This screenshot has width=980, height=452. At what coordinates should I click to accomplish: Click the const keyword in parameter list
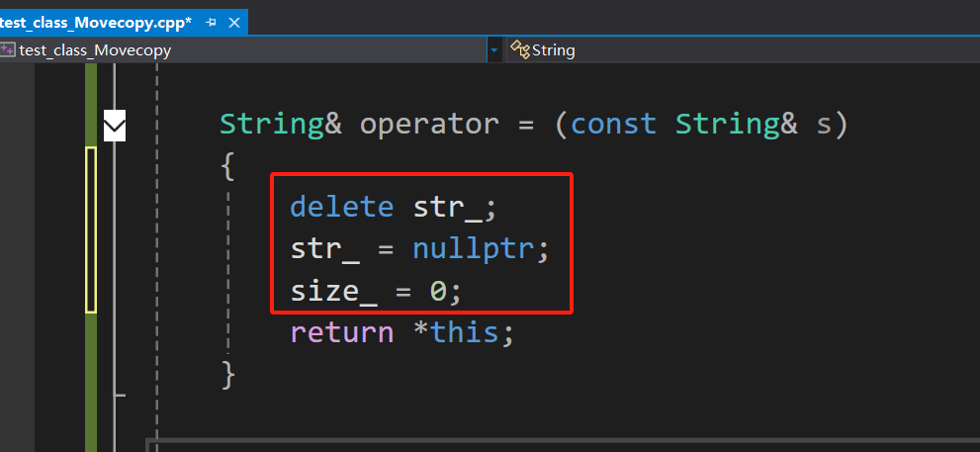pos(613,124)
